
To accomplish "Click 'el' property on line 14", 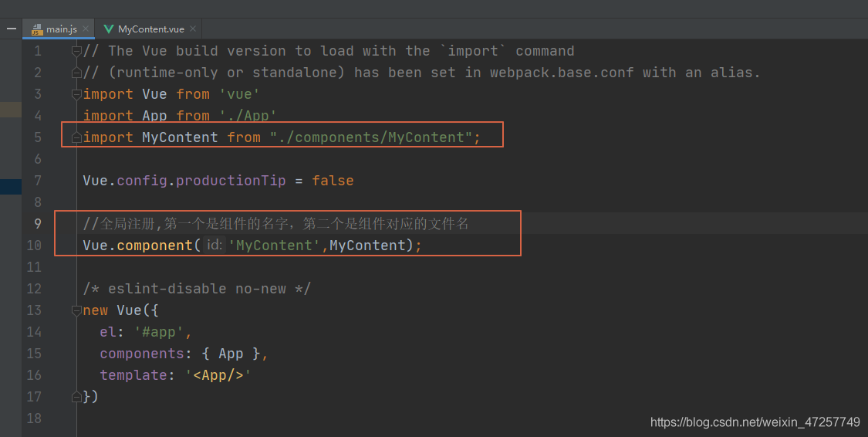I will coord(108,332).
